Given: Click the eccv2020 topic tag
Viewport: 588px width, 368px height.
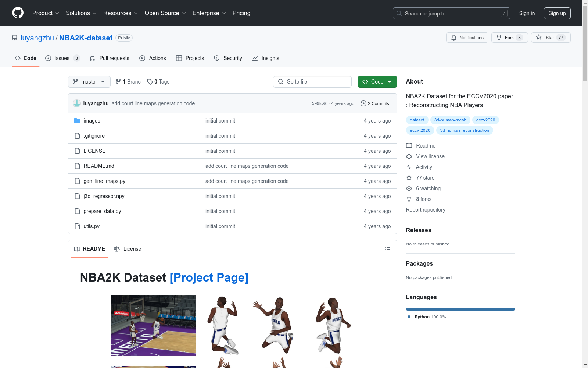Looking at the screenshot, I should click(x=485, y=120).
